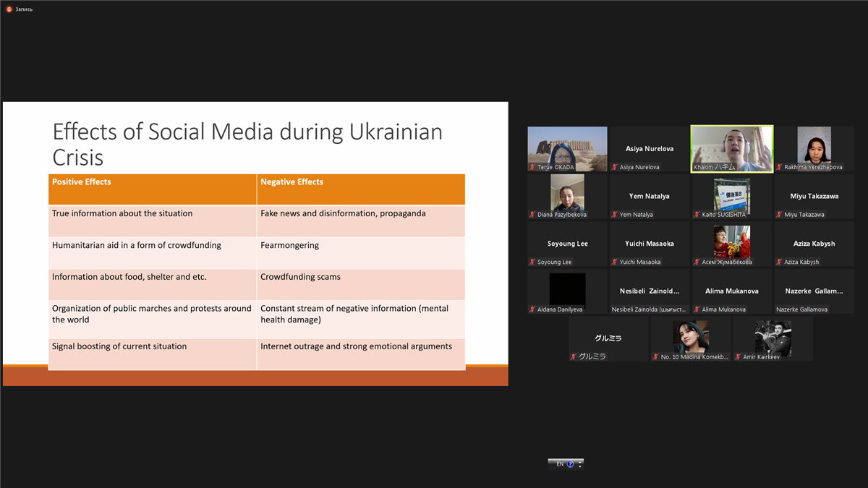Click muted mic icon next to Amir Kairkeev
The height and width of the screenshot is (488, 868).
739,357
